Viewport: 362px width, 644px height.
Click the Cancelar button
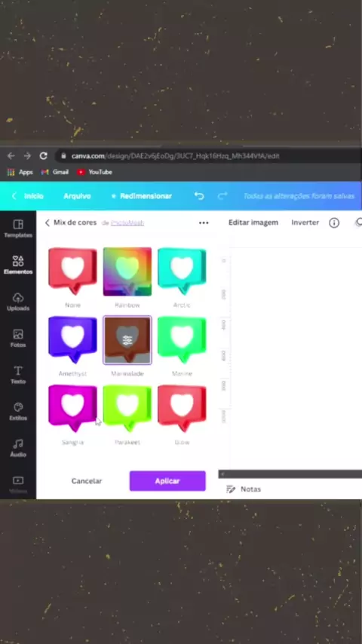(86, 481)
